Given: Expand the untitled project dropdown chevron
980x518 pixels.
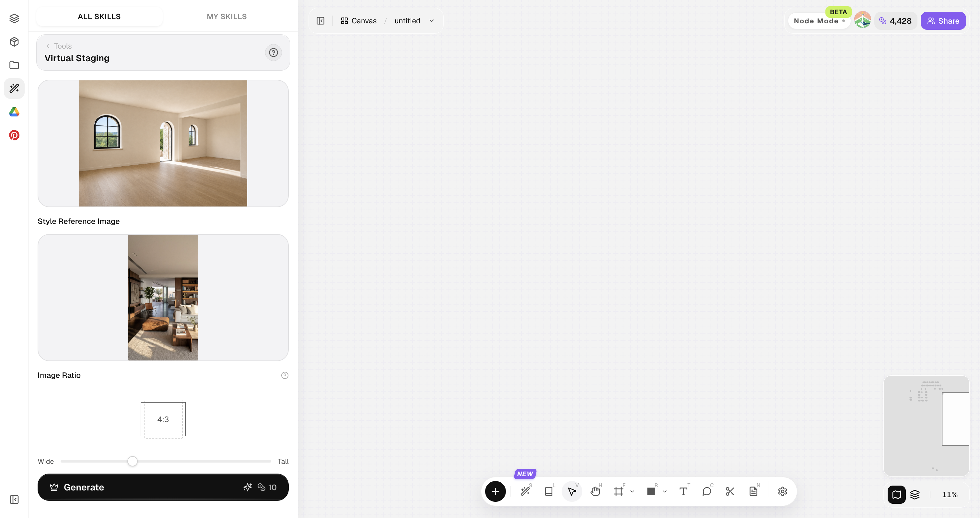Looking at the screenshot, I should pos(431,21).
